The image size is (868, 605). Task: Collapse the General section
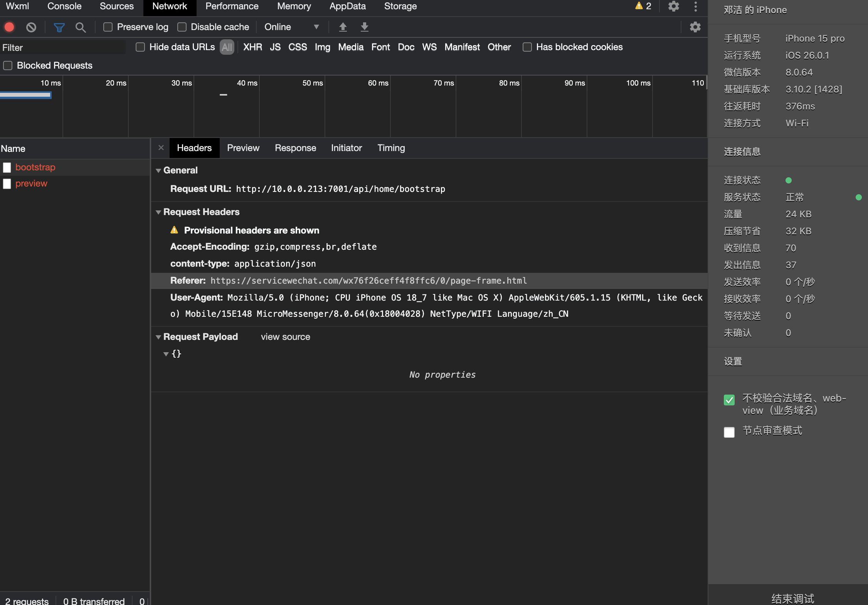[x=158, y=170]
